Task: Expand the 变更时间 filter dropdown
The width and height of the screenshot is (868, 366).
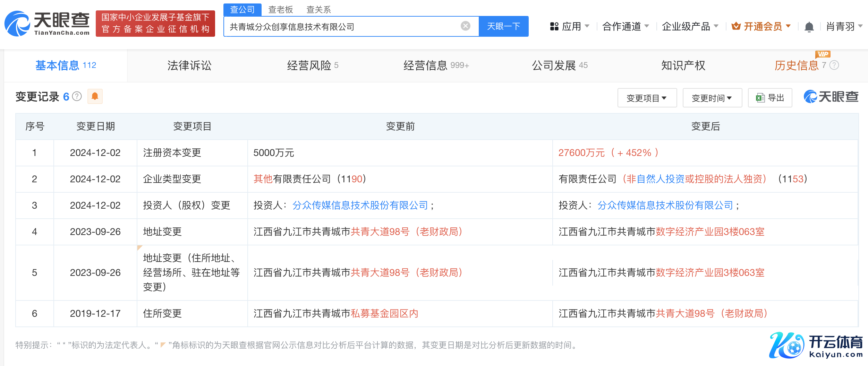Action: coord(712,98)
